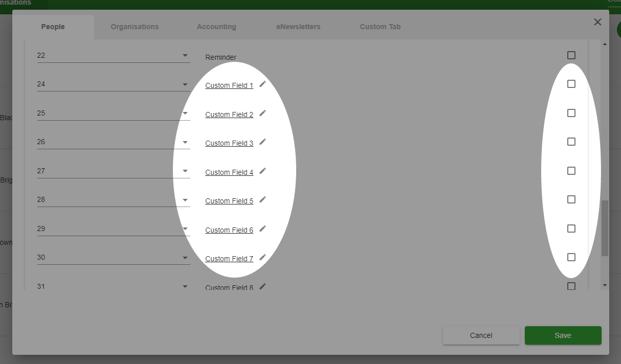The image size is (621, 364).
Task: Switch to the People tab
Action: [53, 27]
